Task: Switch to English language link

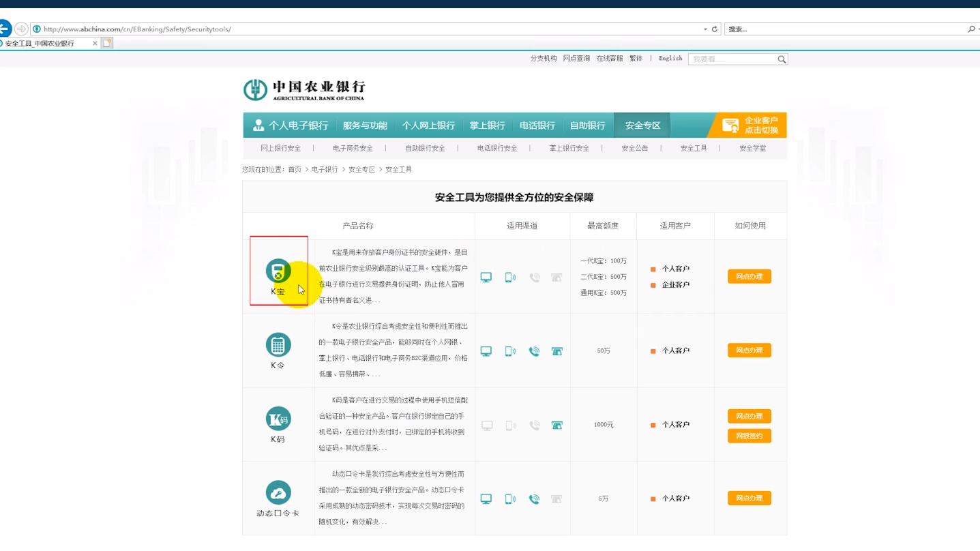Action: [x=670, y=59]
